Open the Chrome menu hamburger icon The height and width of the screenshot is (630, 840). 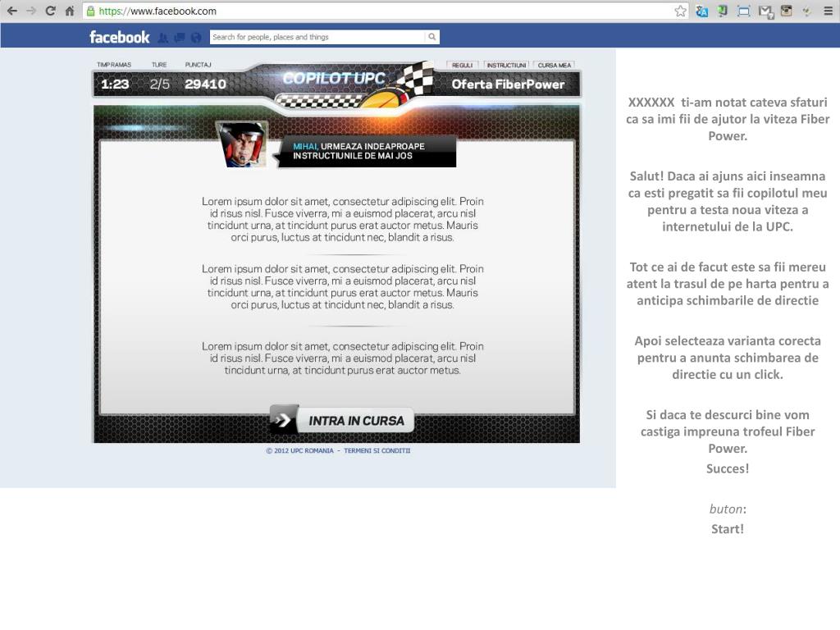[x=828, y=11]
